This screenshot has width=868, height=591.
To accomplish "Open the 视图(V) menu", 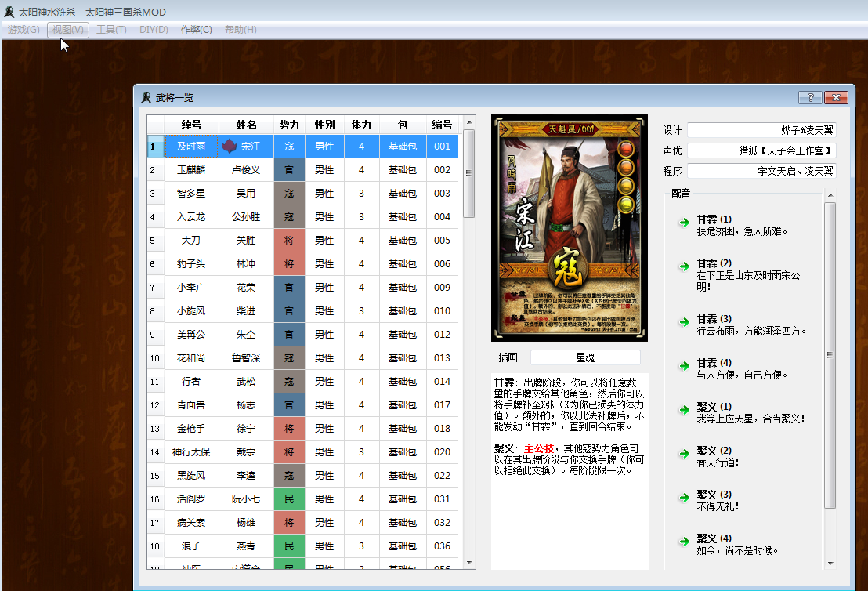I will click(68, 29).
